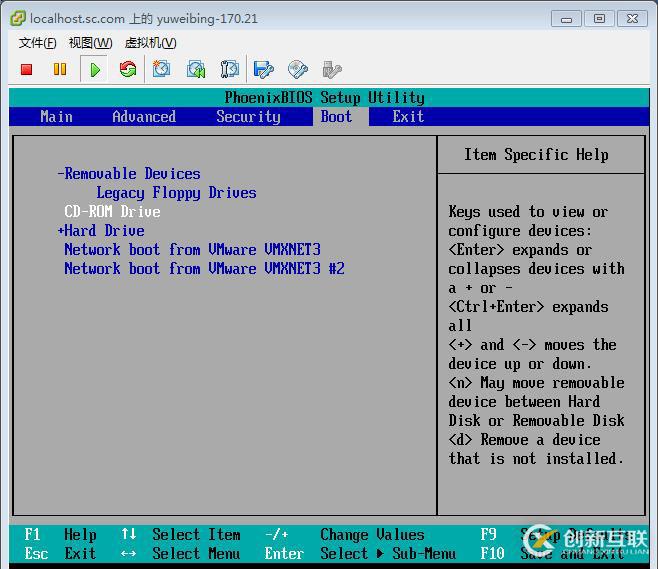The height and width of the screenshot is (569, 658).
Task: Expand the Hard Drive entry
Action: (x=101, y=231)
